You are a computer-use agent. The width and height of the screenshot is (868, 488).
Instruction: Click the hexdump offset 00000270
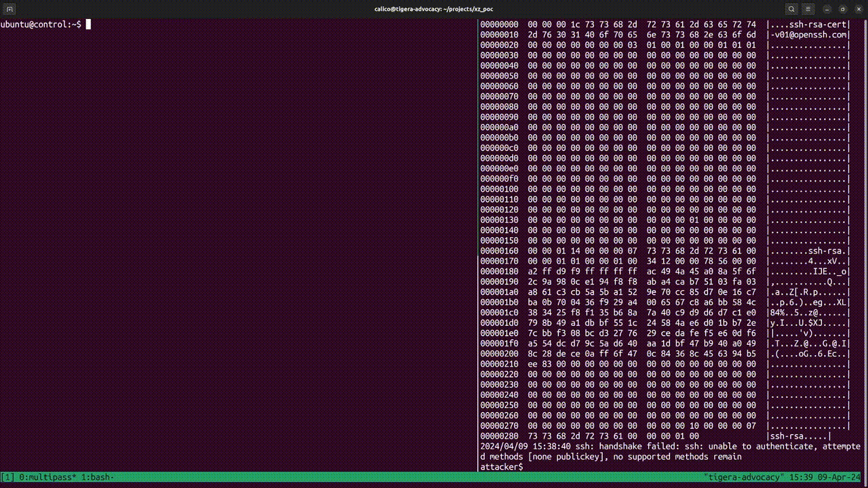(x=499, y=426)
